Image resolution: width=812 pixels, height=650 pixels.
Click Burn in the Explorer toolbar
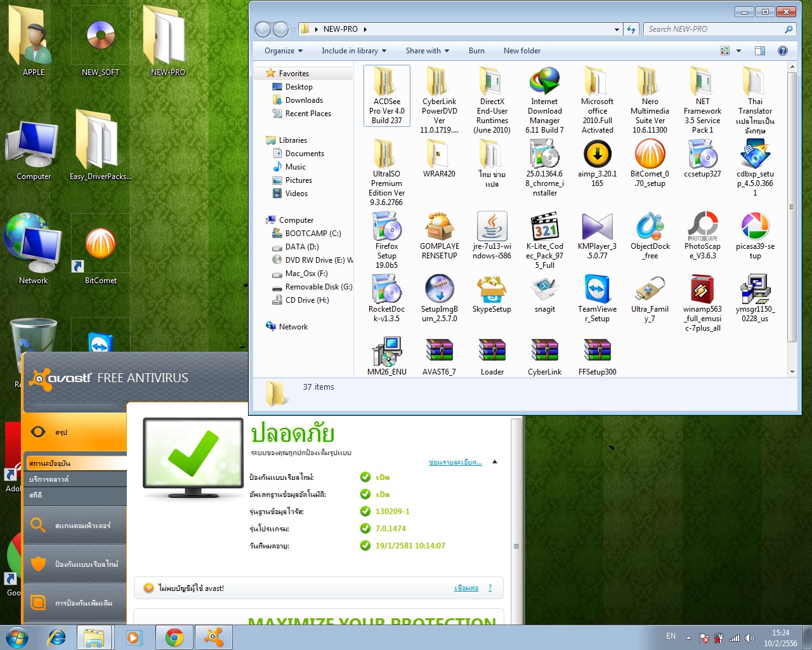click(x=476, y=51)
